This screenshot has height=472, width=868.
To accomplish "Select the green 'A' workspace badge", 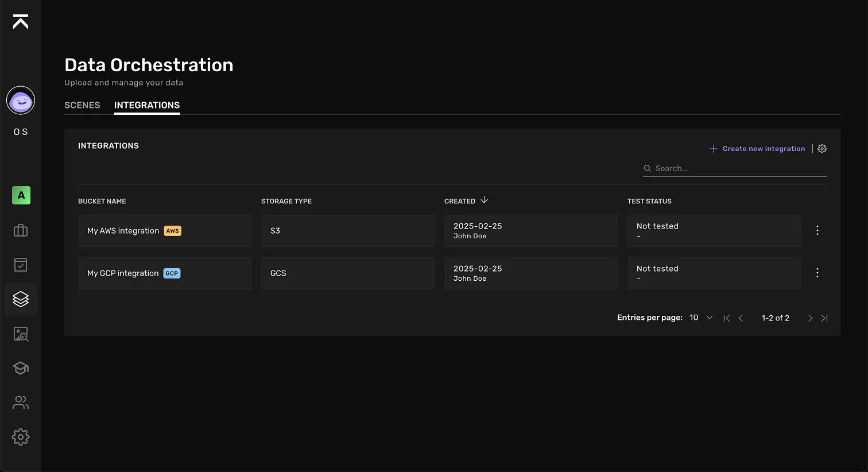I will (21, 195).
